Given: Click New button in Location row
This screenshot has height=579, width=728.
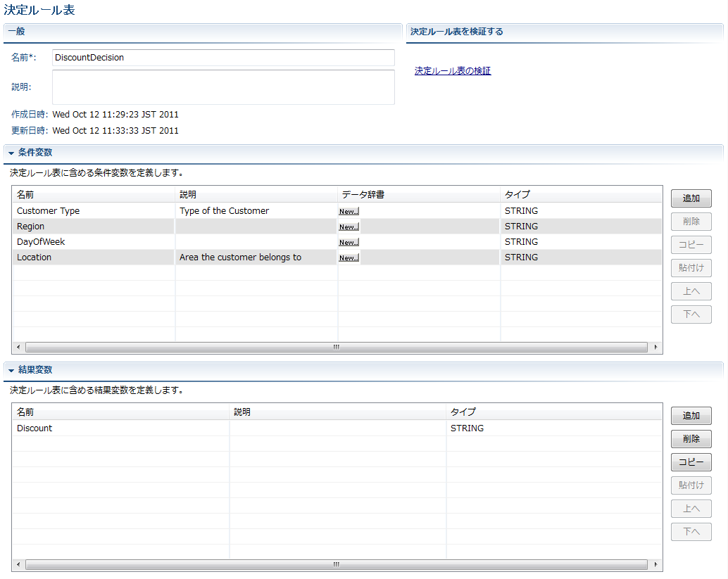Looking at the screenshot, I should [x=349, y=257].
